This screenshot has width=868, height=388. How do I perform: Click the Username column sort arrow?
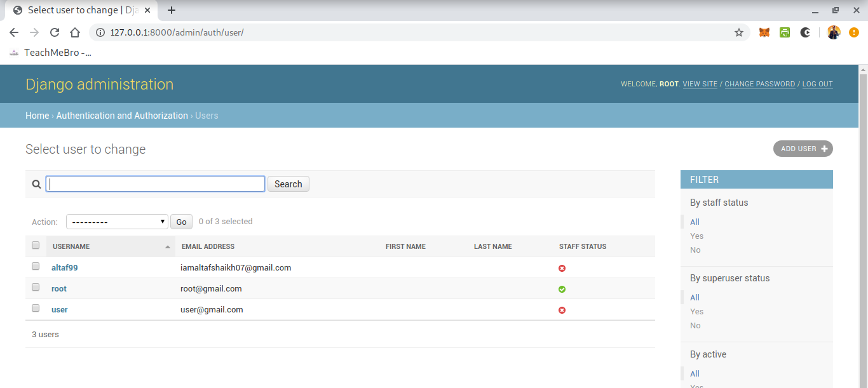(168, 246)
